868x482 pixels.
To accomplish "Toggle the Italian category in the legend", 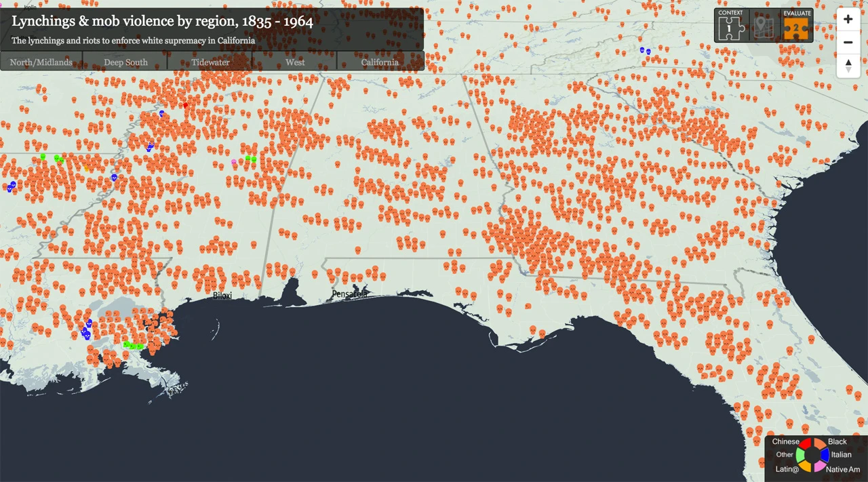I will (841, 455).
